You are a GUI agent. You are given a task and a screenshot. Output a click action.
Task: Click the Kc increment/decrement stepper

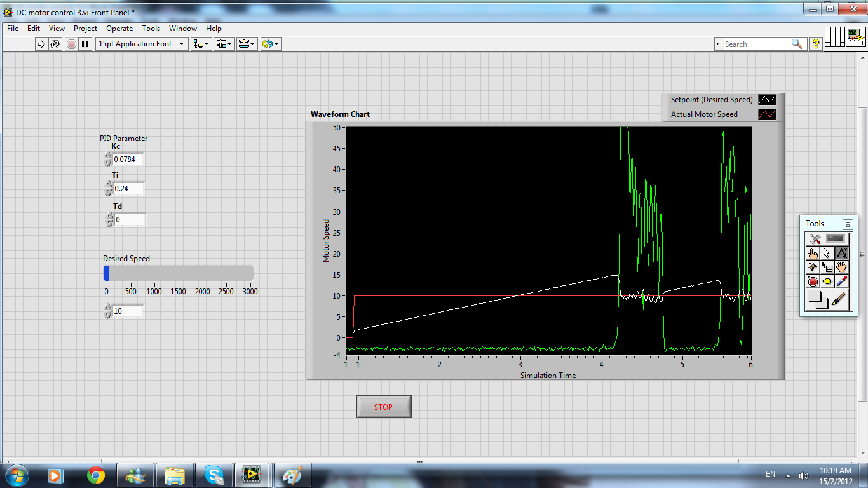point(109,159)
